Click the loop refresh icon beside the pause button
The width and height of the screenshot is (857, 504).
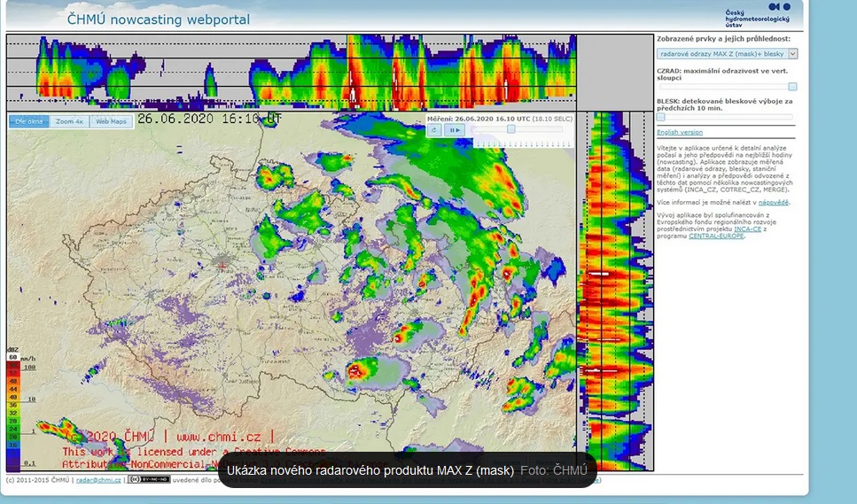(x=435, y=130)
